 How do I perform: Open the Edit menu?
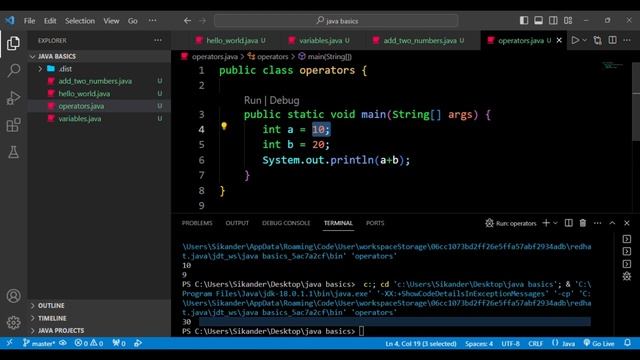click(x=50, y=21)
